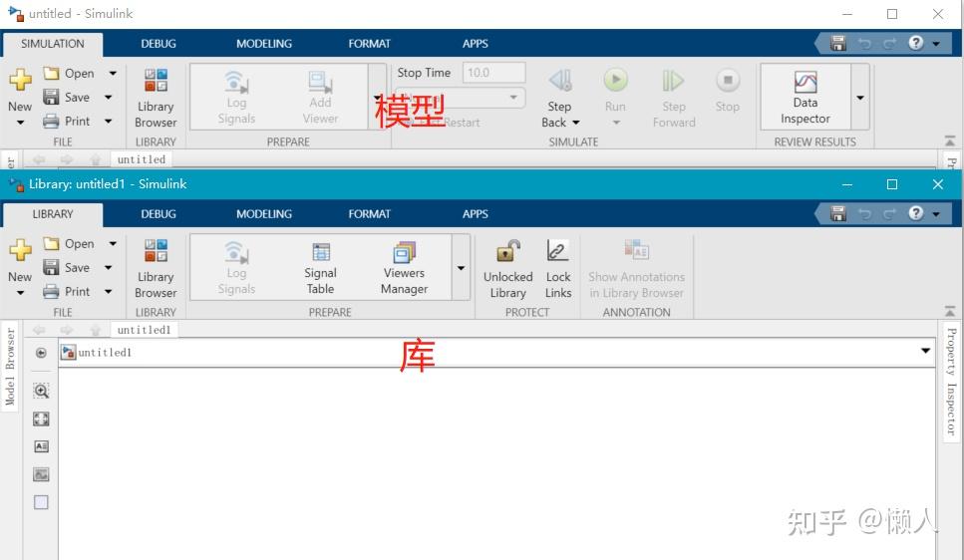Expand the New dropdown in the library window
Screen dimensions: 964x560
[x=20, y=293]
